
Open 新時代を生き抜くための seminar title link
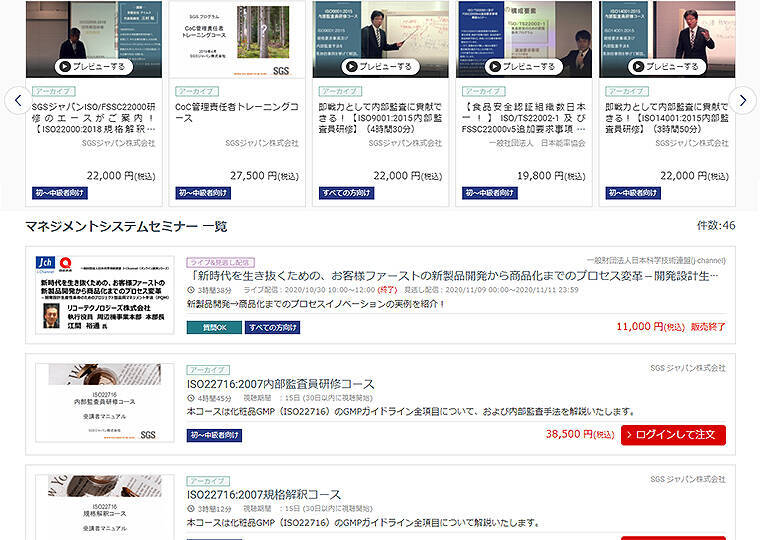(453, 276)
